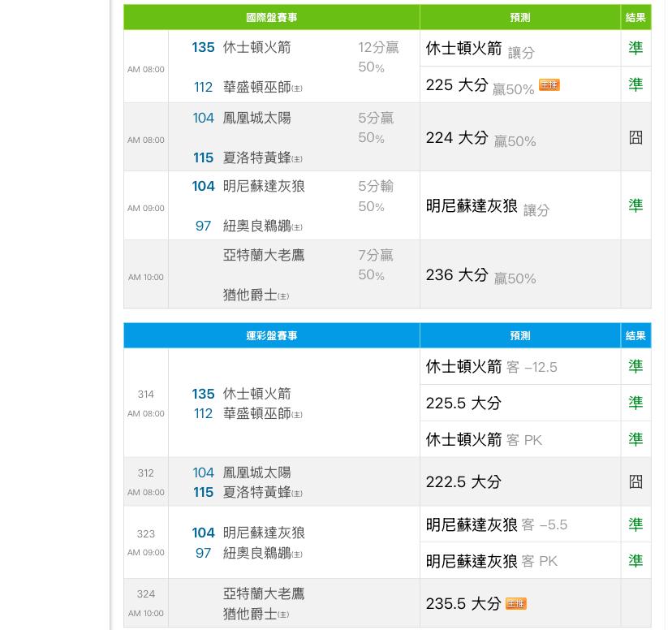Click 結果 header in the blue 運彩盤 table
This screenshot has width=672, height=630.
[635, 335]
